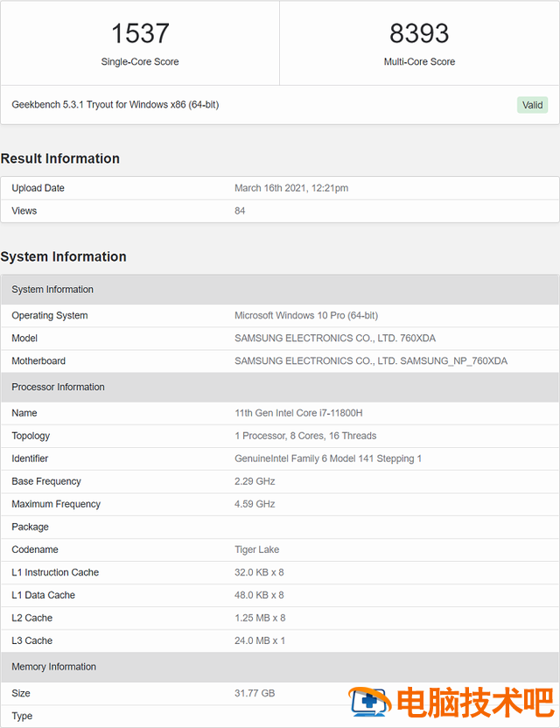Click the memory Size label
This screenshot has width=560, height=728.
click(20, 693)
